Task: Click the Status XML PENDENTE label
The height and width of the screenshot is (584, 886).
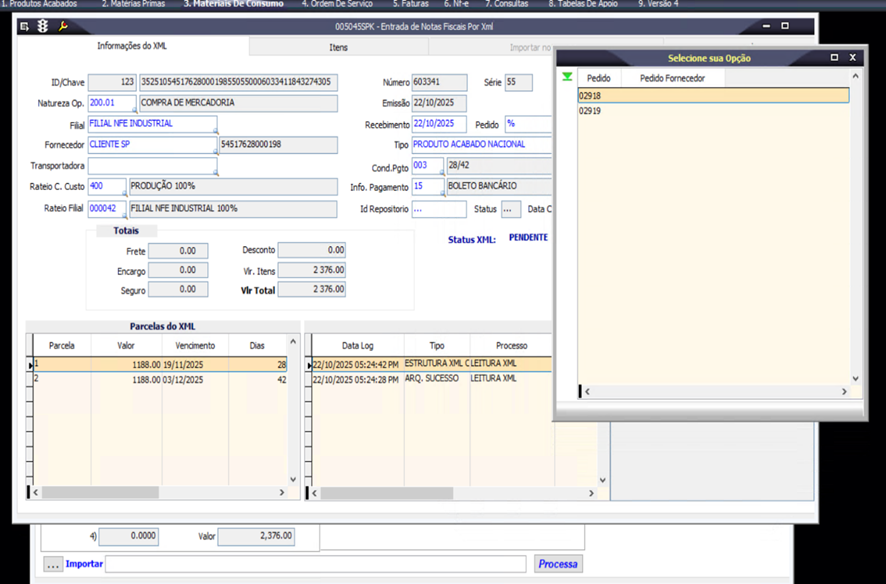Action: 528,238
